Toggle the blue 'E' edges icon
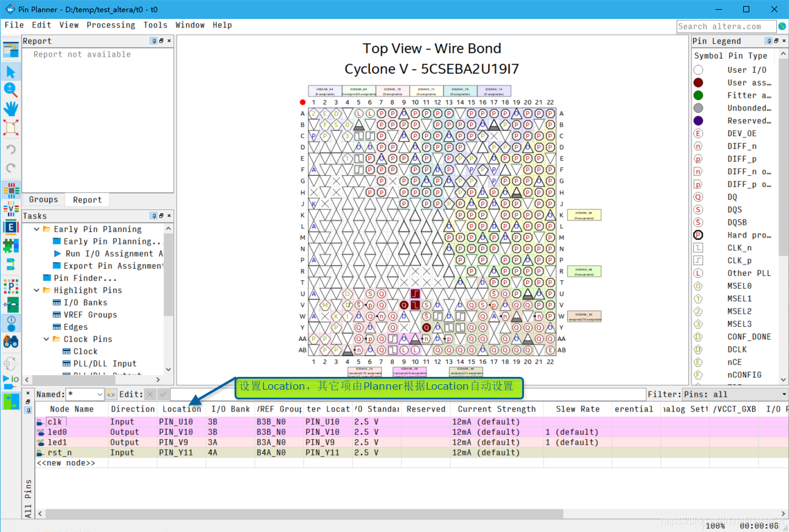The height and width of the screenshot is (532, 789). 10,228
